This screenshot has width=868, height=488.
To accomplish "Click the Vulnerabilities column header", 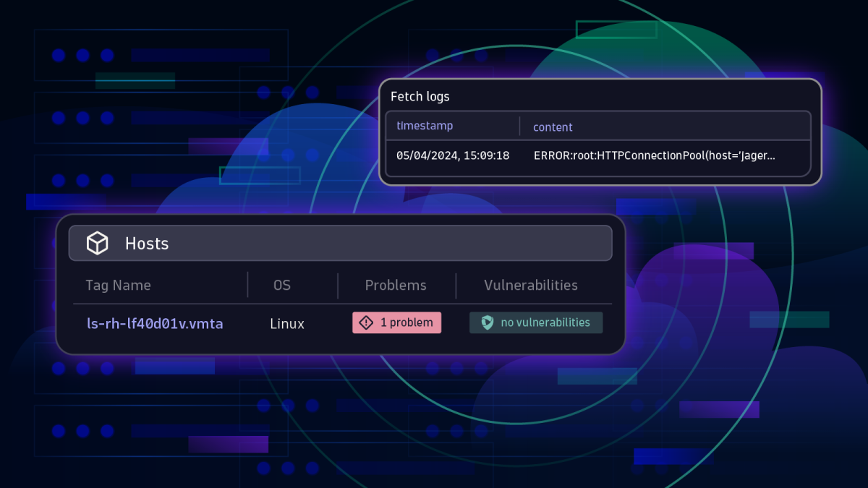I will pyautogui.click(x=531, y=285).
